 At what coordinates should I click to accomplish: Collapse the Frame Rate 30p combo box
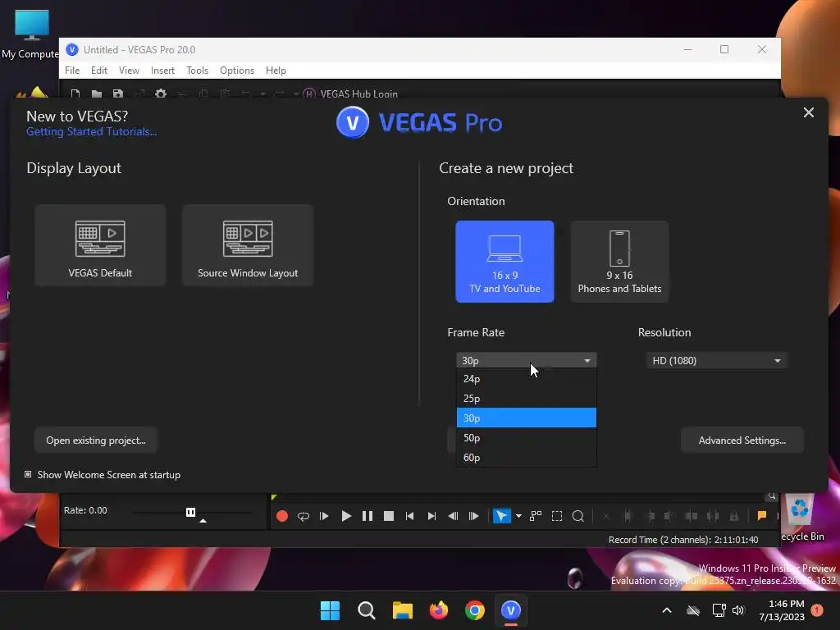point(526,361)
